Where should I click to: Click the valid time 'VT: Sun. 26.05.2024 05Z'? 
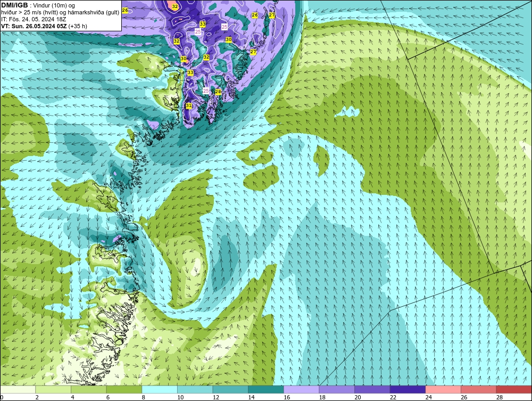pyautogui.click(x=34, y=26)
